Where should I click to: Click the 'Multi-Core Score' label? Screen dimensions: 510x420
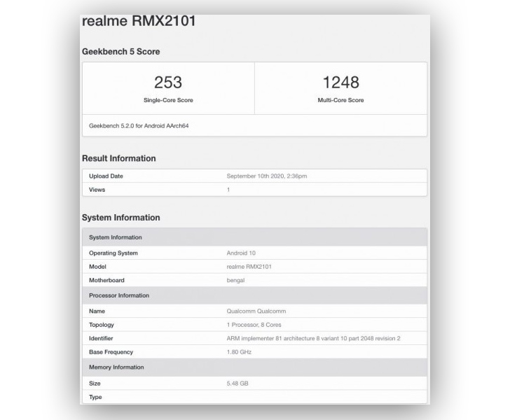[x=341, y=100]
